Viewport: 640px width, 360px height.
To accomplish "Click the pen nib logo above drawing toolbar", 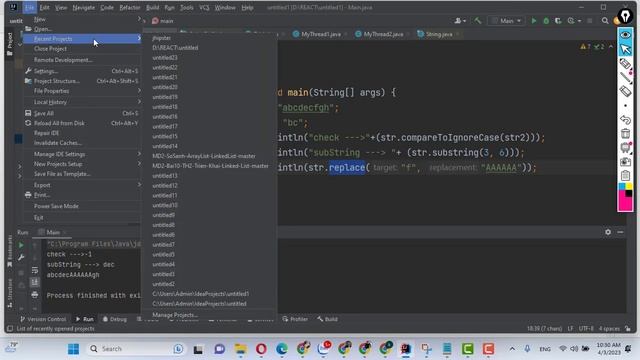I will (x=625, y=16).
